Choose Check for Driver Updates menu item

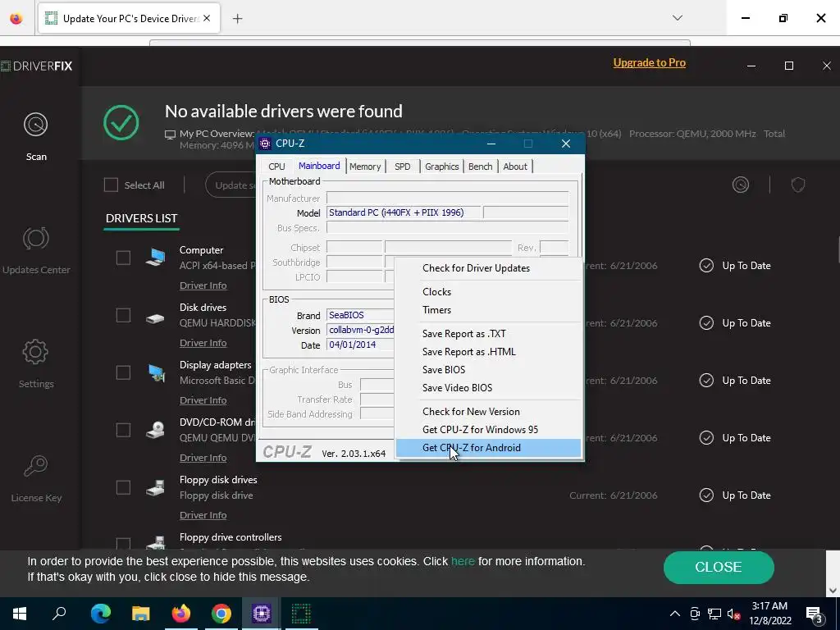coord(488,268)
